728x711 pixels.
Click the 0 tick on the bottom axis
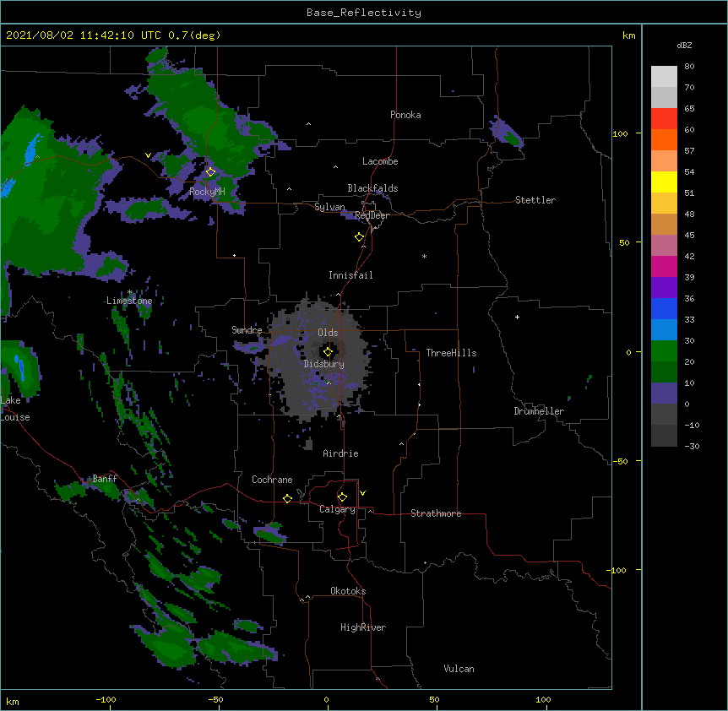point(326,699)
